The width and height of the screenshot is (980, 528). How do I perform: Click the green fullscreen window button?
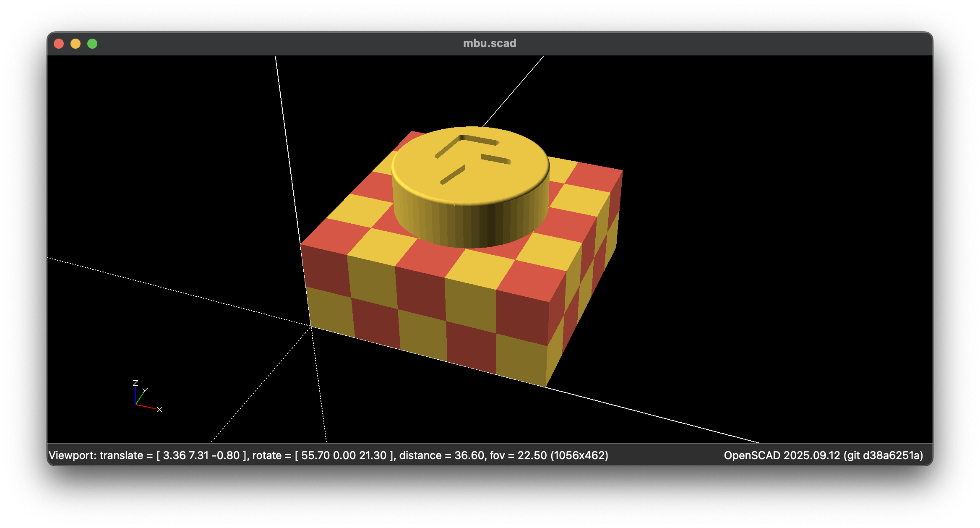tap(92, 44)
